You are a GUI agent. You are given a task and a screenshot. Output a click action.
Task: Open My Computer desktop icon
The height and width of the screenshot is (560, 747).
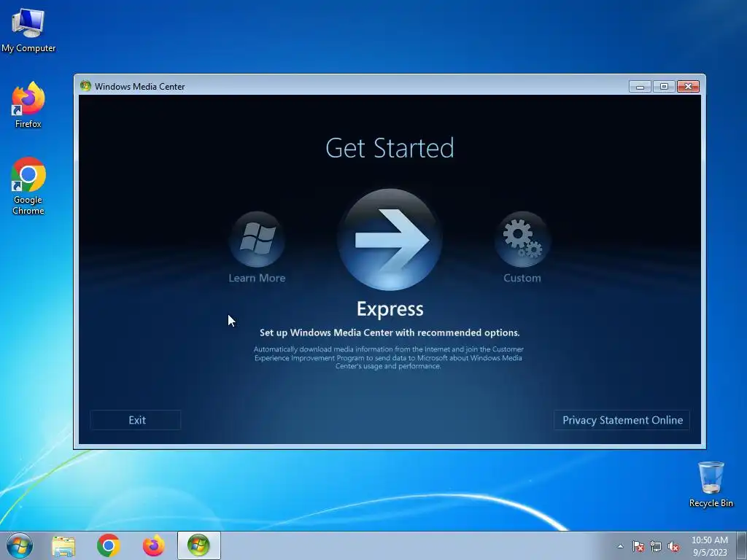click(28, 31)
